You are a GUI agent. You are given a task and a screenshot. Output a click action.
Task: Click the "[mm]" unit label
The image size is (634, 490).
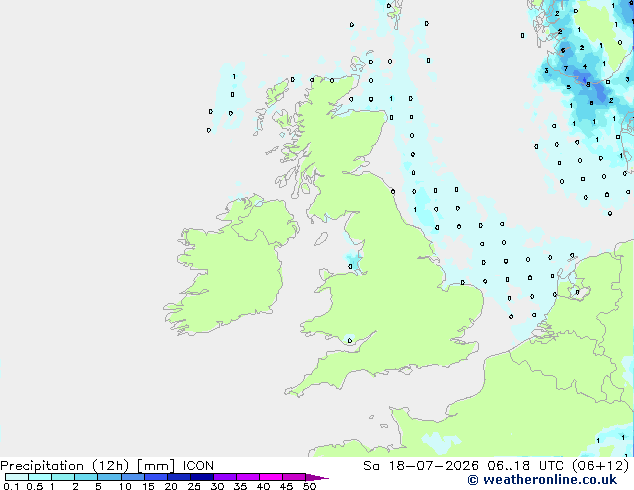pyautogui.click(x=156, y=466)
